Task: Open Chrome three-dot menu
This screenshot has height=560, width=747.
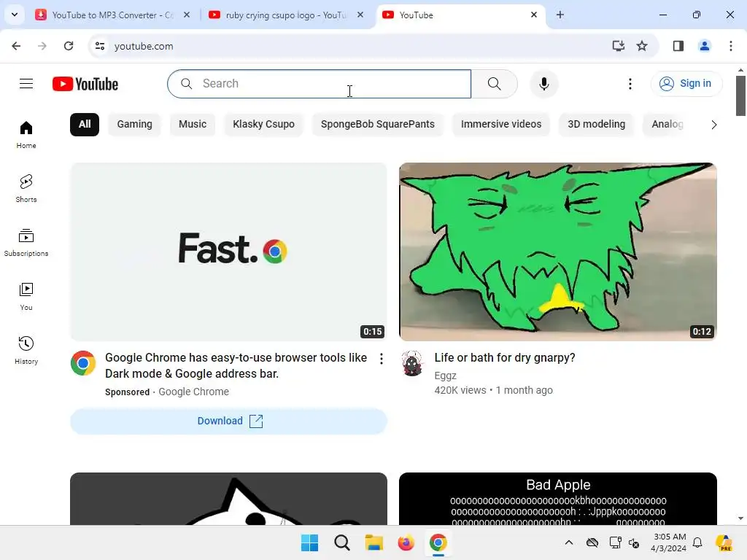Action: (730, 46)
